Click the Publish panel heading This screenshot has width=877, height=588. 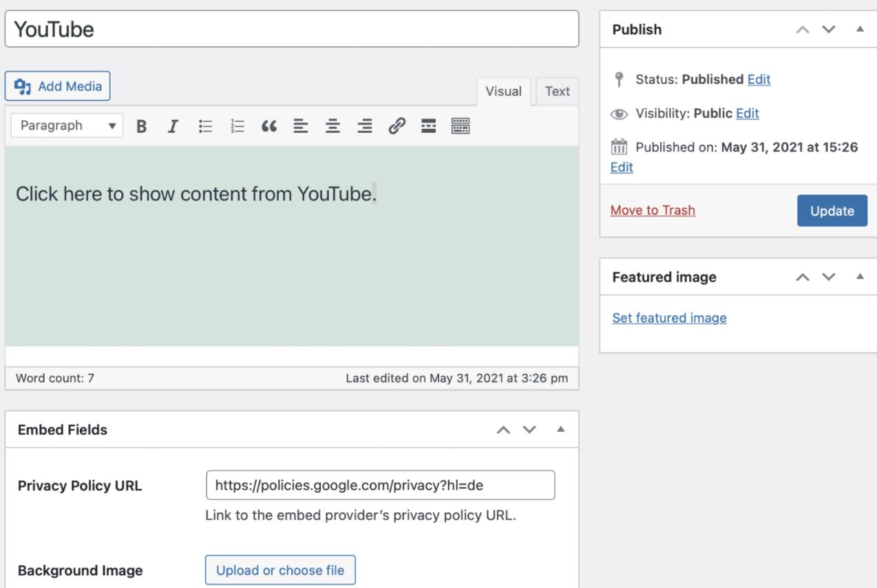[637, 30]
